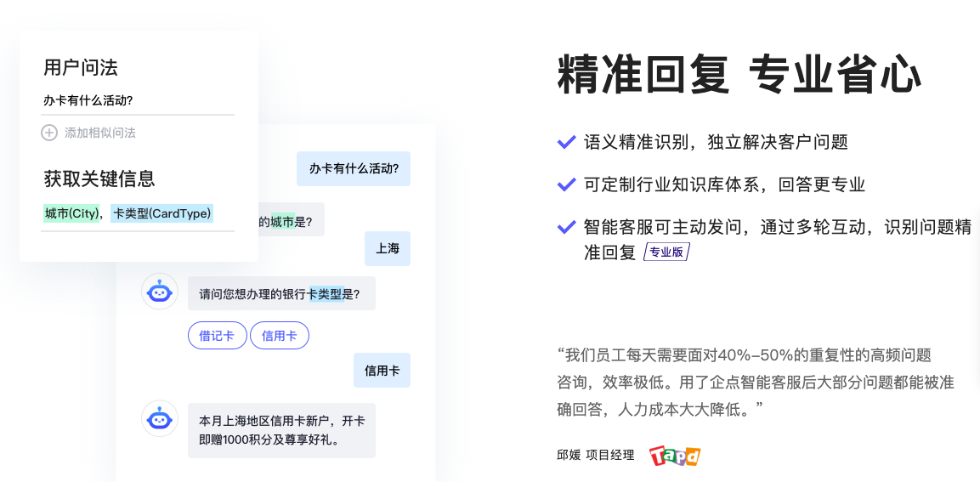The height and width of the screenshot is (482, 980).
Task: Select the 借记卡 option
Action: tap(217, 336)
